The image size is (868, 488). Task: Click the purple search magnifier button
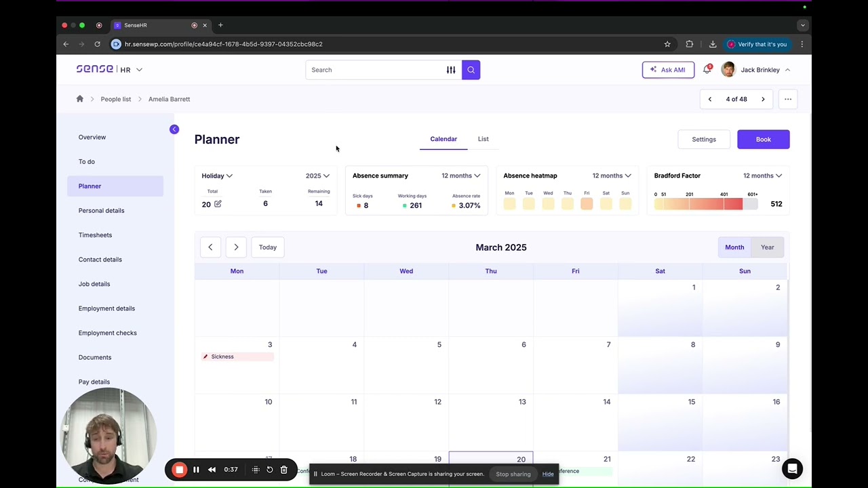471,70
